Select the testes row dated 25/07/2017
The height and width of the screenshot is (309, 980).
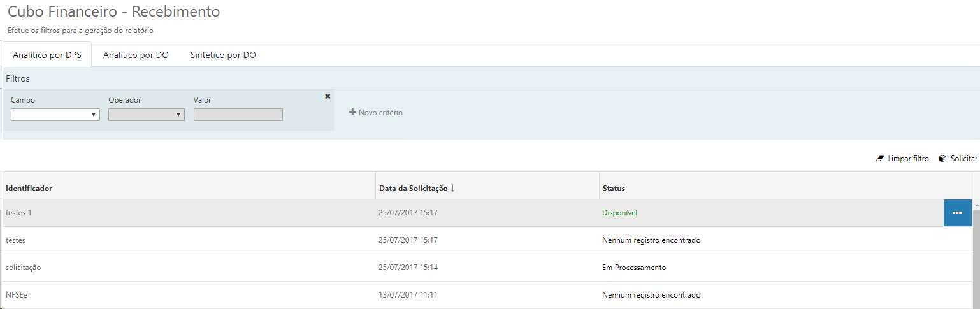tap(191, 240)
